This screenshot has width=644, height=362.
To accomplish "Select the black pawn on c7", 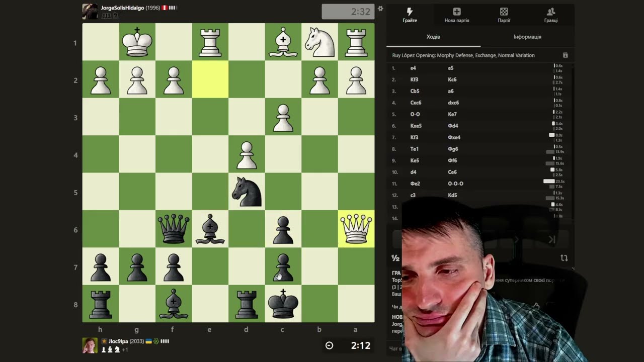I will [x=283, y=267].
